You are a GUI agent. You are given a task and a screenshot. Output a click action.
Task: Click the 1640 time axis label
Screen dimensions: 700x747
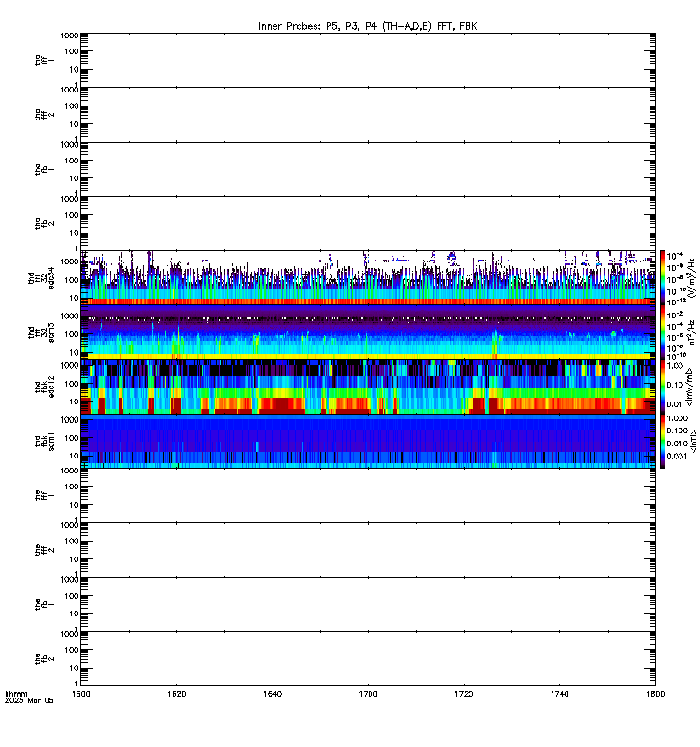273,694
